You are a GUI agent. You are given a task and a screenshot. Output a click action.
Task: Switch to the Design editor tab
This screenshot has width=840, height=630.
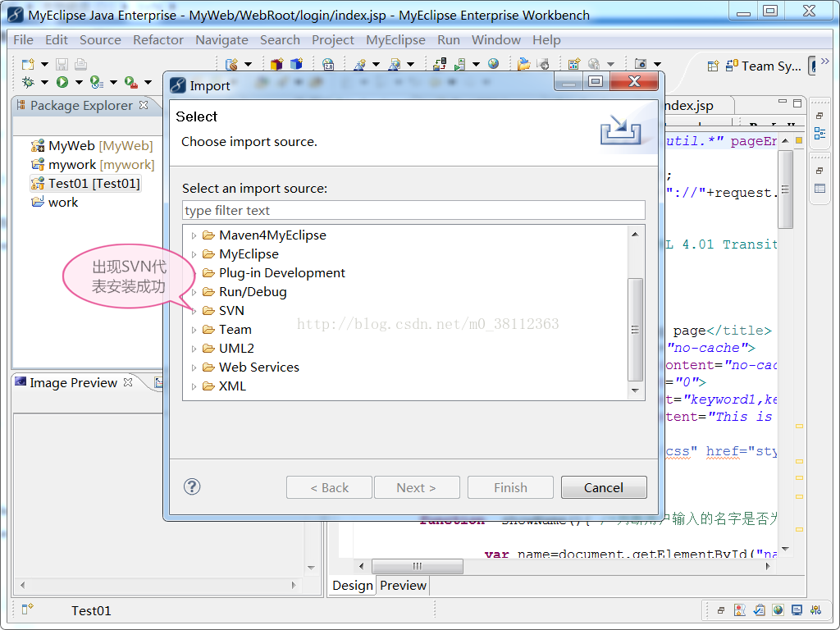352,586
